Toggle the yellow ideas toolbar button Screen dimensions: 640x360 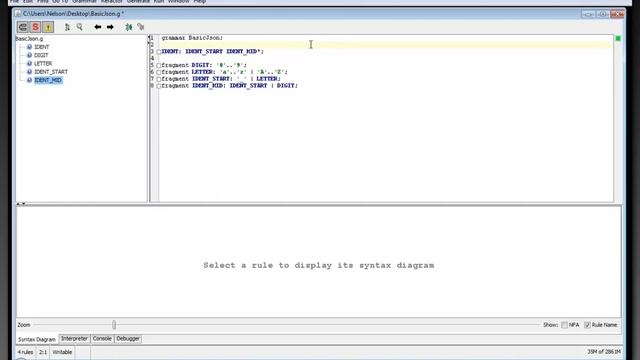[48, 27]
